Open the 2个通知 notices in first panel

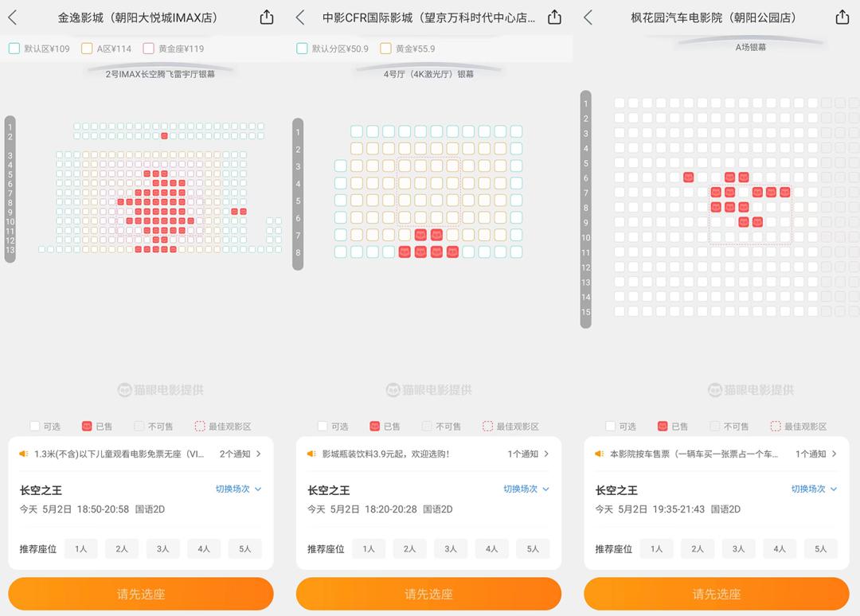point(240,454)
